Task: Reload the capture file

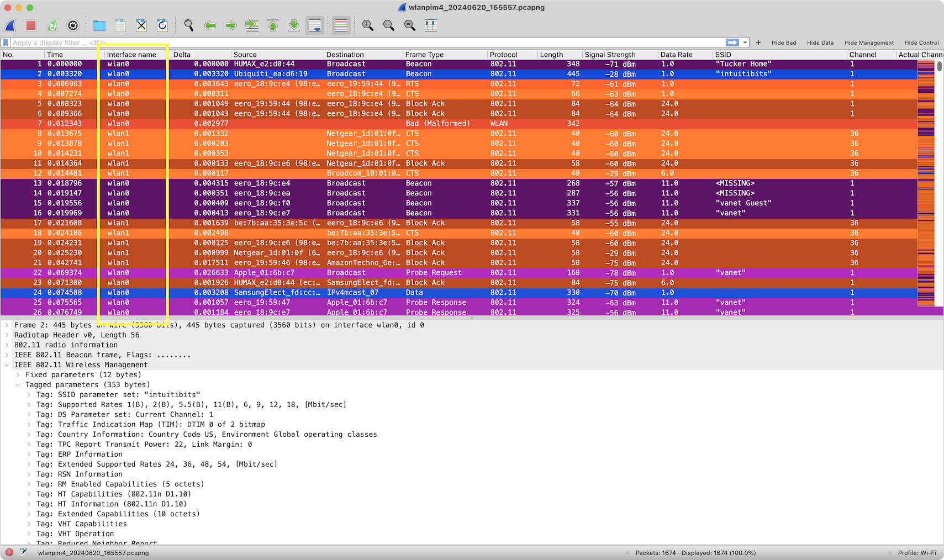Action: 162,25
